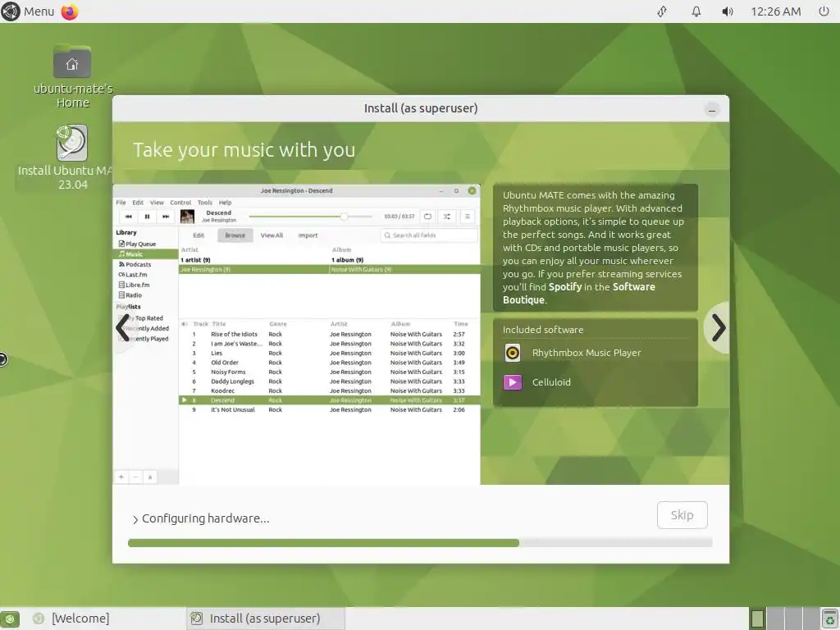840x630 pixels.
Task: Expand the Configuring hardware details
Action: (x=135, y=519)
